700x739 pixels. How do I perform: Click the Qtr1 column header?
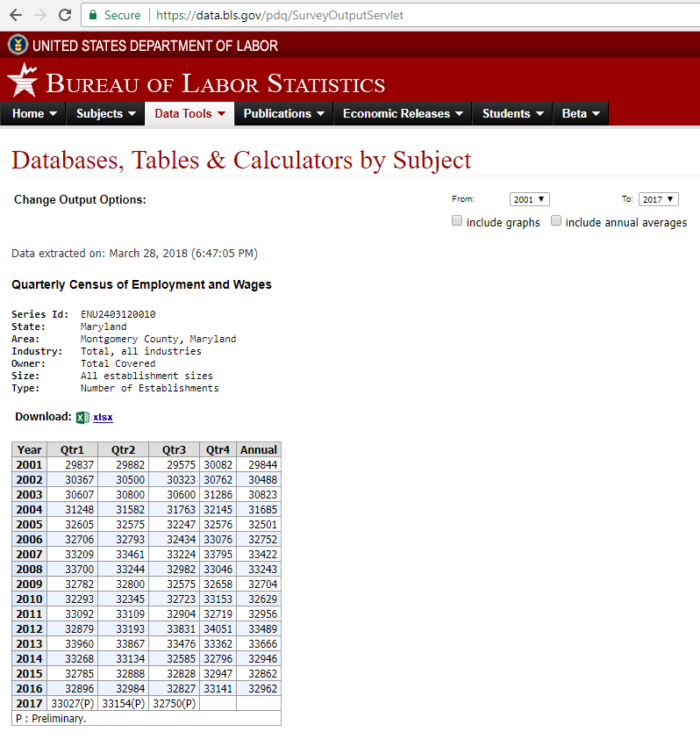click(72, 449)
